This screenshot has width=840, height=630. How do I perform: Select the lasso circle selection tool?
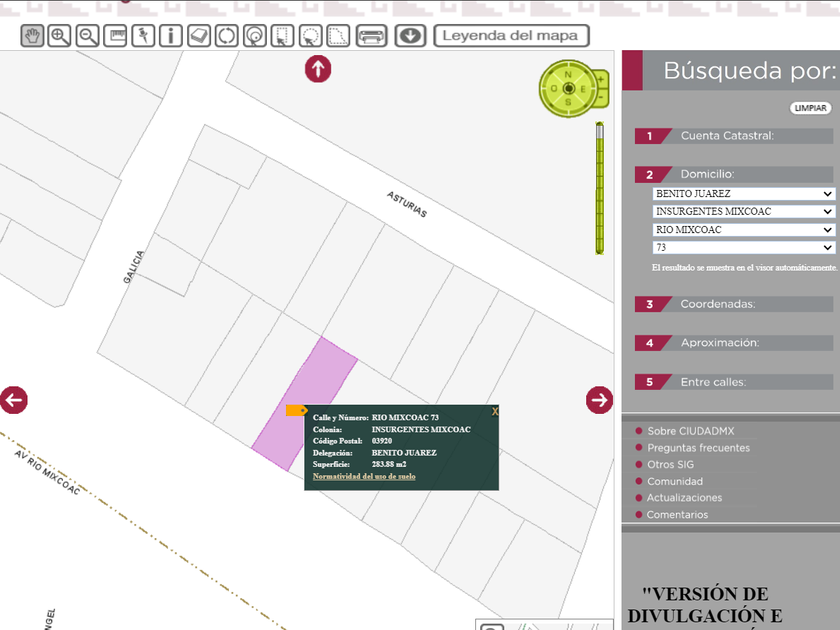[x=310, y=36]
